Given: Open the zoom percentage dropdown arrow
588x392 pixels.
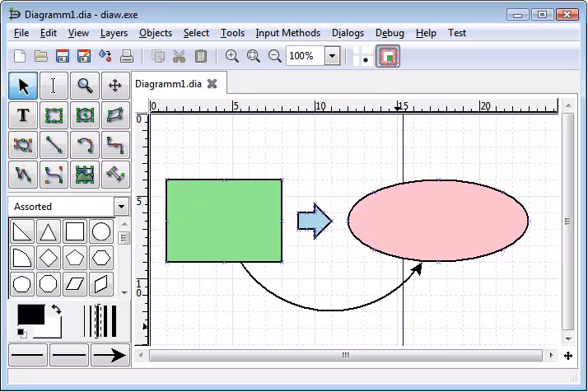Looking at the screenshot, I should coord(332,56).
